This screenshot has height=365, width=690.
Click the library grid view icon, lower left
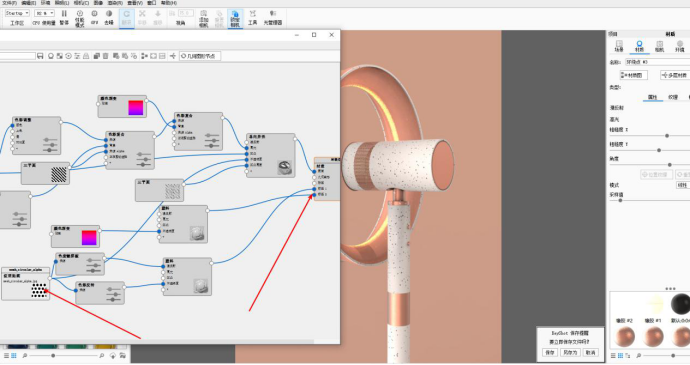(14, 355)
